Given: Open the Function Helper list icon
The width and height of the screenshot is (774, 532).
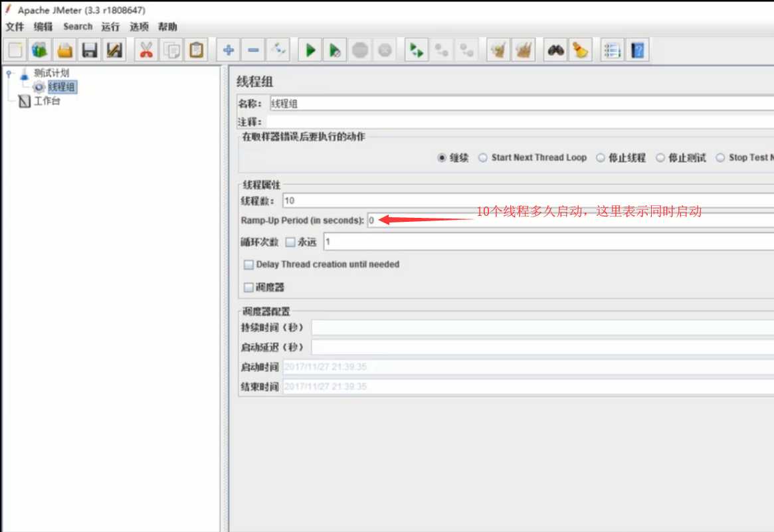Looking at the screenshot, I should (612, 50).
